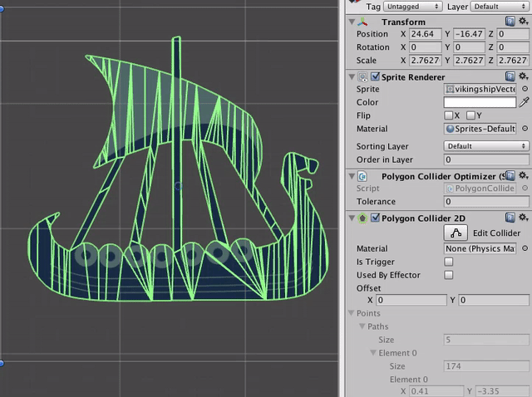This screenshot has width=532, height=397.
Task: Collapse the Points foldout
Action: pyautogui.click(x=352, y=313)
